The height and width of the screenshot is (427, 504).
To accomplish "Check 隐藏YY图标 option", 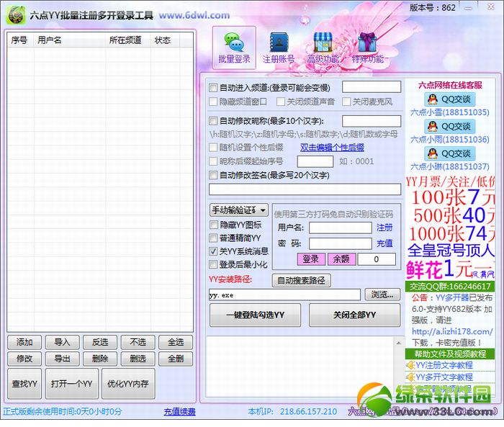I will 213,225.
